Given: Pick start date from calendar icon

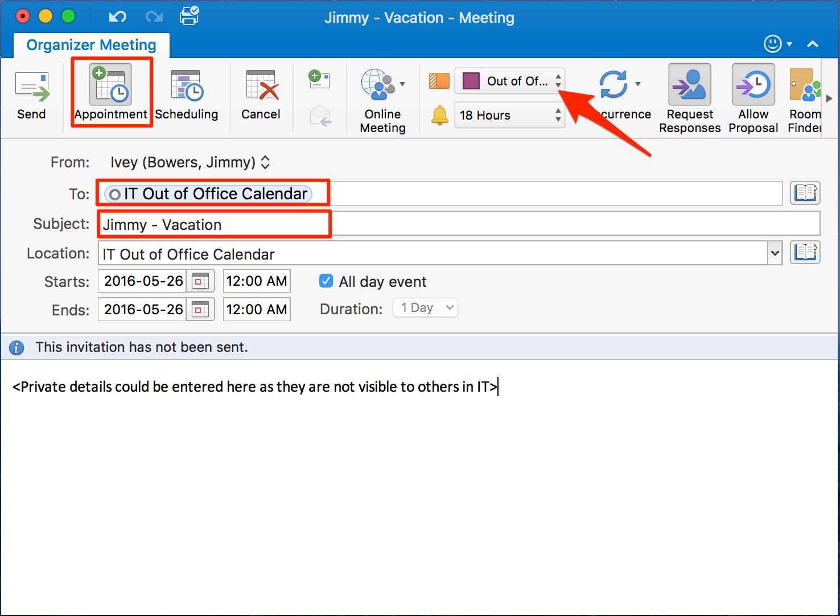Looking at the screenshot, I should click(200, 281).
